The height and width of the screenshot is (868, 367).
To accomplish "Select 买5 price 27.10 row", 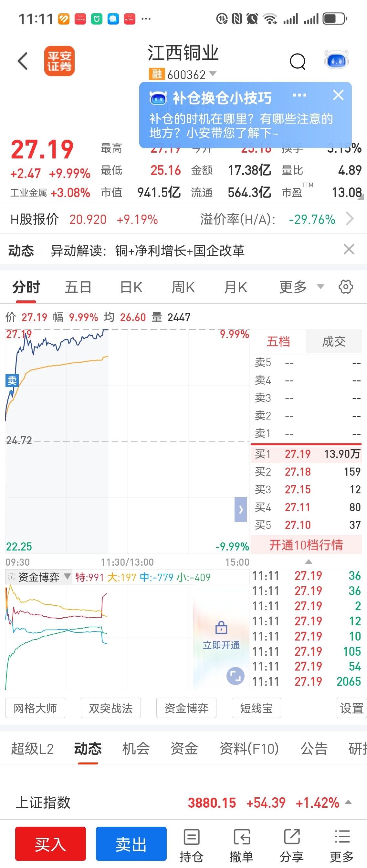I will click(x=306, y=525).
